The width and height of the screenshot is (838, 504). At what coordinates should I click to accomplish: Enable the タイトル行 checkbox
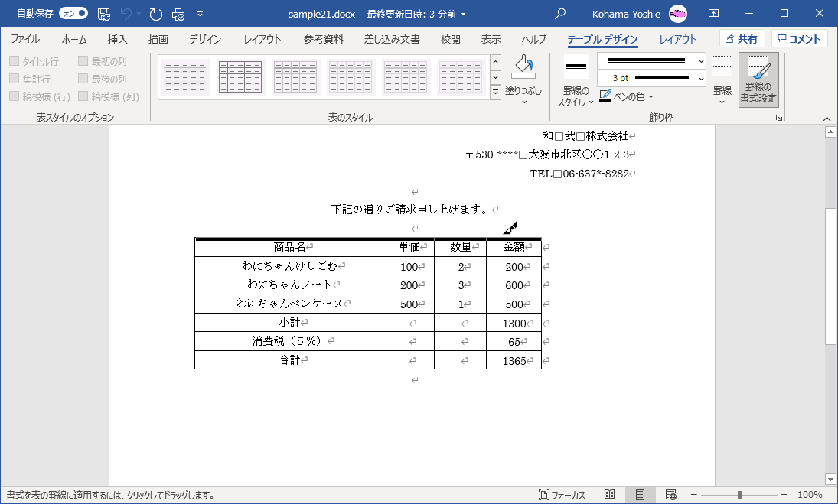point(15,61)
